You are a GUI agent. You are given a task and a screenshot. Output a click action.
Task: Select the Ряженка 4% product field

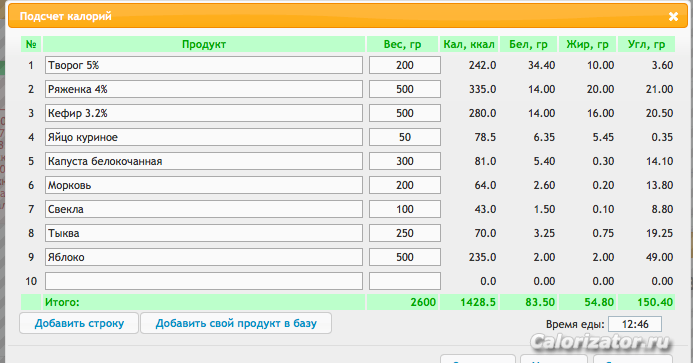coord(204,89)
